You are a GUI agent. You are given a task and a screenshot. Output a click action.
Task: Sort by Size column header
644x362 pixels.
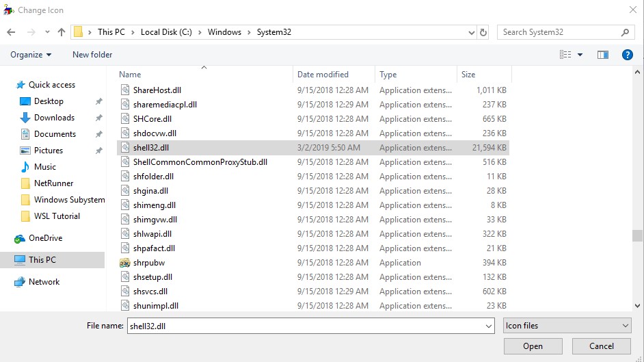point(468,75)
